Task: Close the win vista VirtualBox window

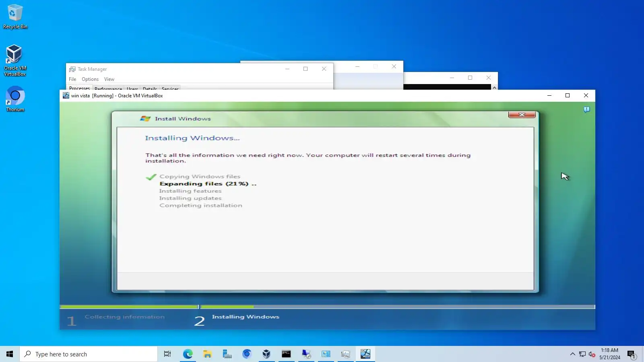Action: [x=586, y=95]
